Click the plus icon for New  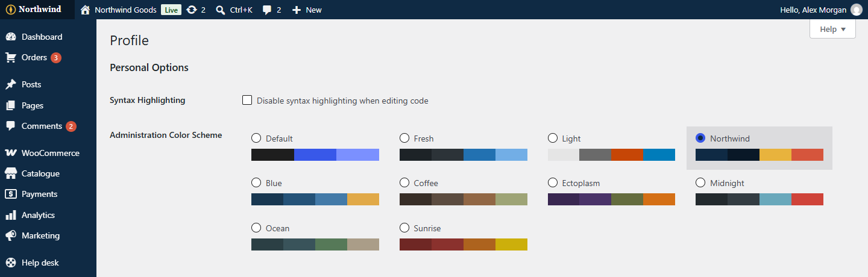point(296,10)
